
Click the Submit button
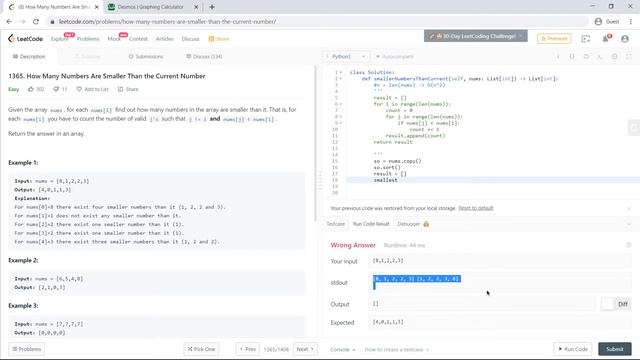[x=615, y=349]
